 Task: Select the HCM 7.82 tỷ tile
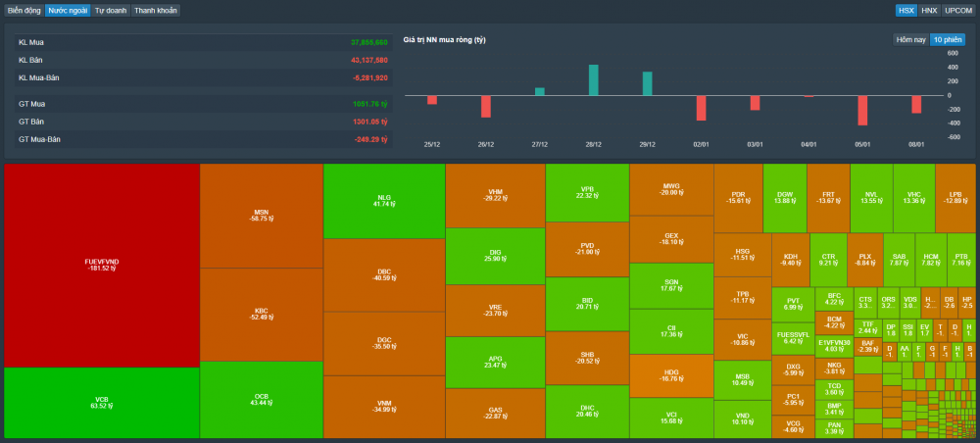[x=931, y=260]
